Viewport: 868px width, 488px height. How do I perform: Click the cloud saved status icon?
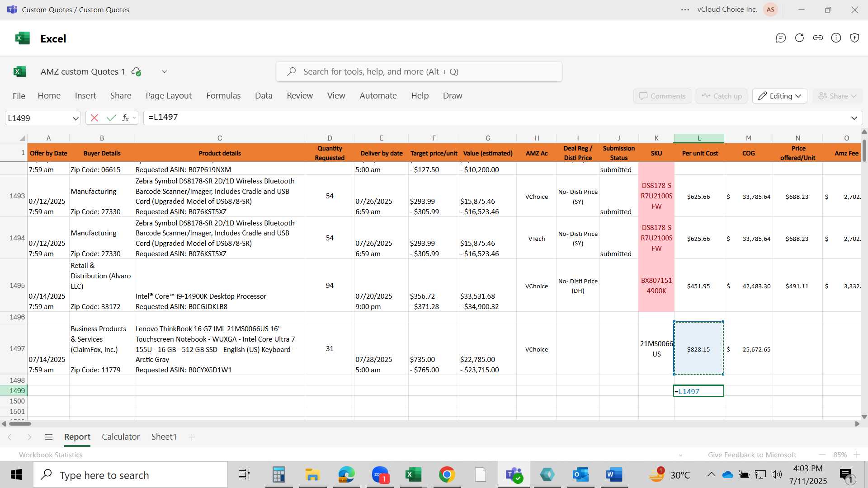[136, 71]
